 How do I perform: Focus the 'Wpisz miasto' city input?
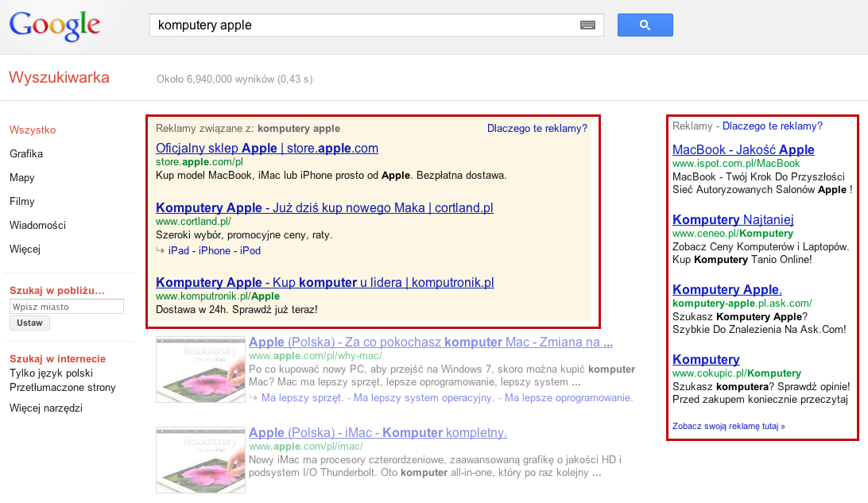click(67, 307)
